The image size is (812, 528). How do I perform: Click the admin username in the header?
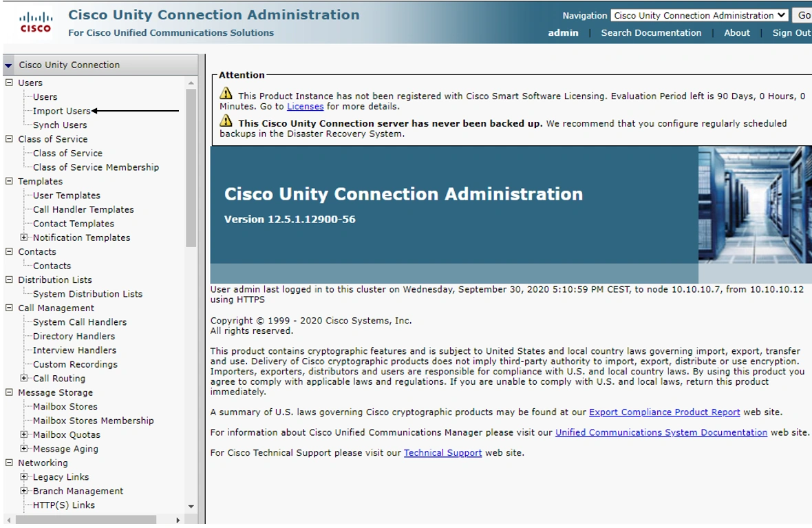tap(563, 32)
